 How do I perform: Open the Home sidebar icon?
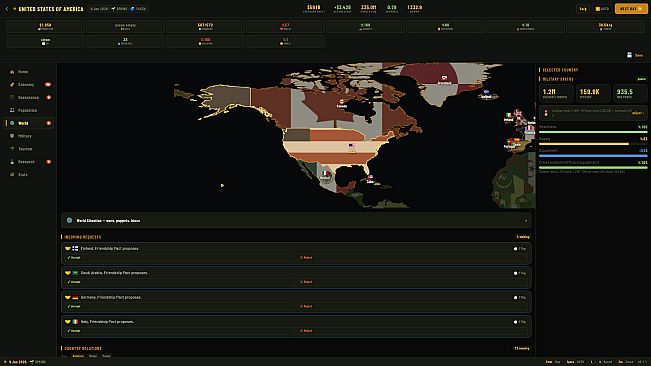pos(12,72)
